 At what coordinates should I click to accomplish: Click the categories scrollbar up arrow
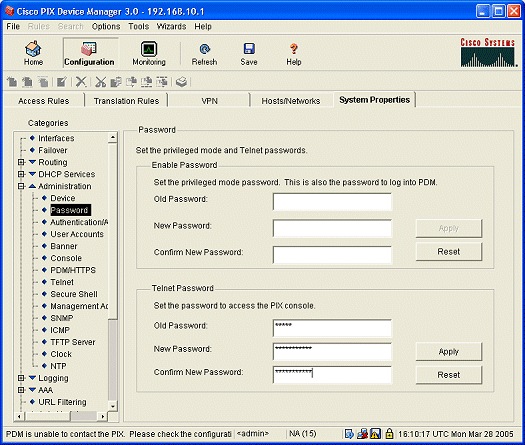113,137
